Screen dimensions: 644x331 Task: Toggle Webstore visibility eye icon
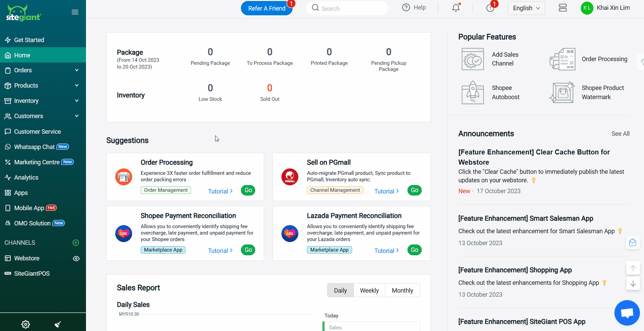76,258
